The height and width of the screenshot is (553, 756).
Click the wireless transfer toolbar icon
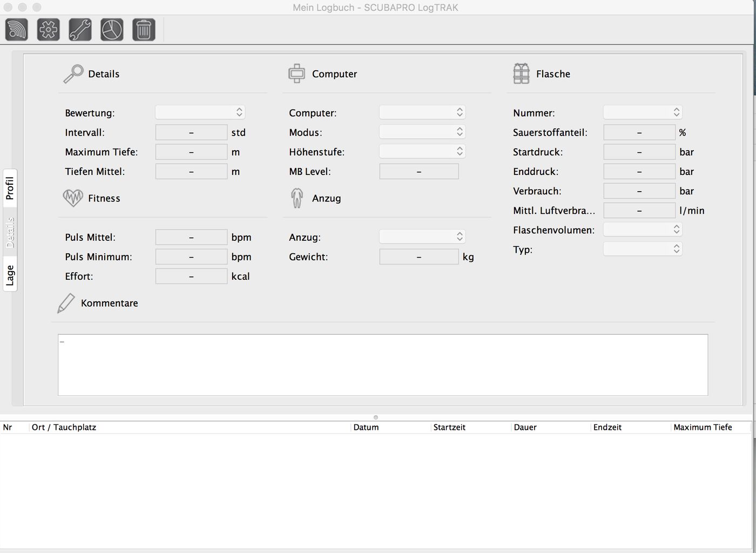click(16, 30)
